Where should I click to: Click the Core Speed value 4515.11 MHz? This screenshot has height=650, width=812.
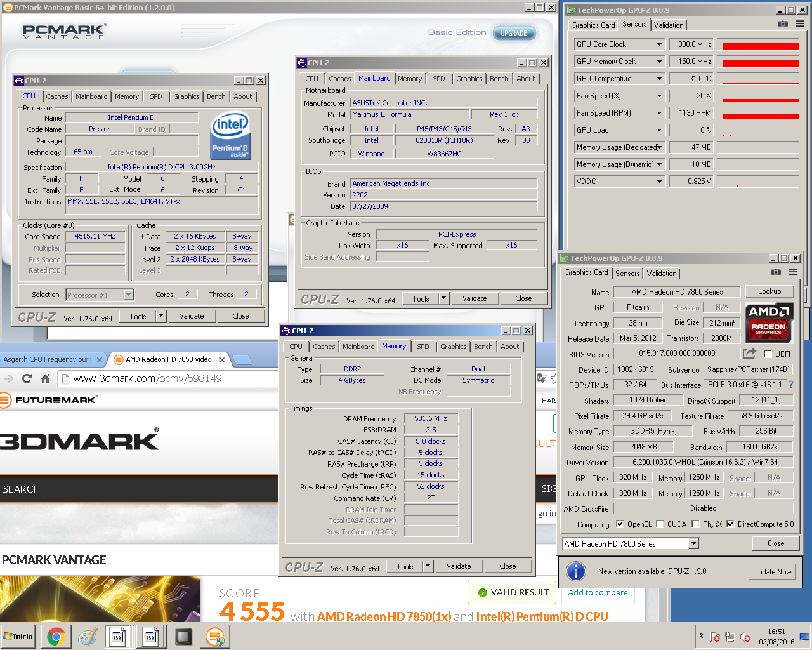point(95,236)
